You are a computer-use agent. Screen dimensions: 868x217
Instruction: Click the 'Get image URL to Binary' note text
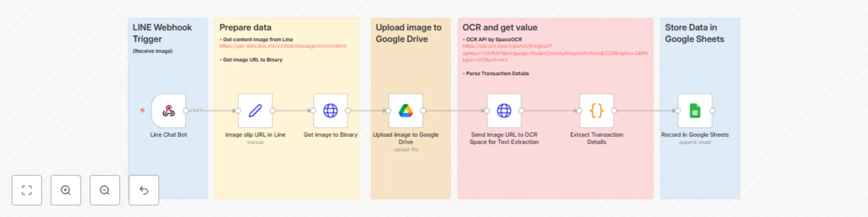[252, 60]
